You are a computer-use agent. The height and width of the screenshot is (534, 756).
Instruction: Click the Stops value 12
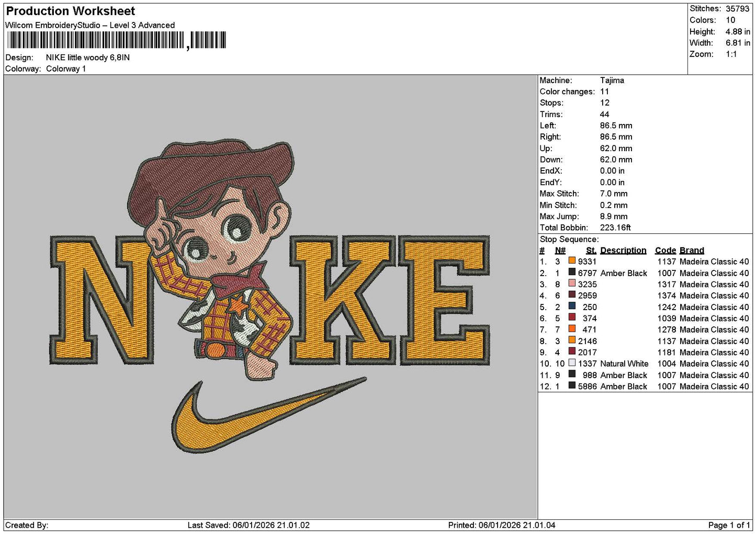pyautogui.click(x=605, y=103)
